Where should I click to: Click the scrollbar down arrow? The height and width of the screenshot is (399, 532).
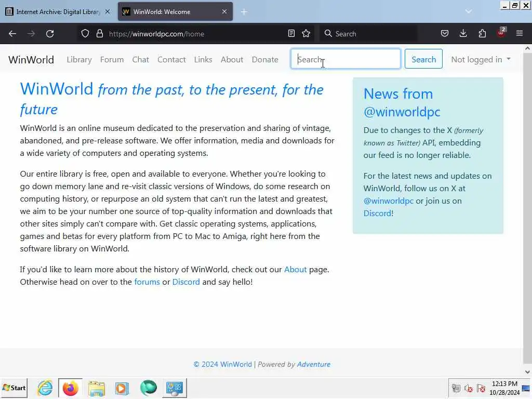[527, 372]
